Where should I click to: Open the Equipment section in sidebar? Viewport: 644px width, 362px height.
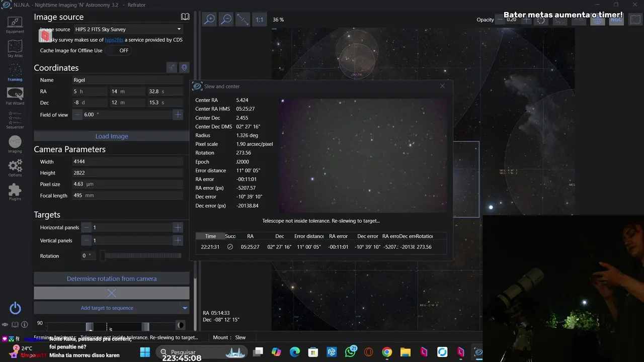(x=15, y=24)
